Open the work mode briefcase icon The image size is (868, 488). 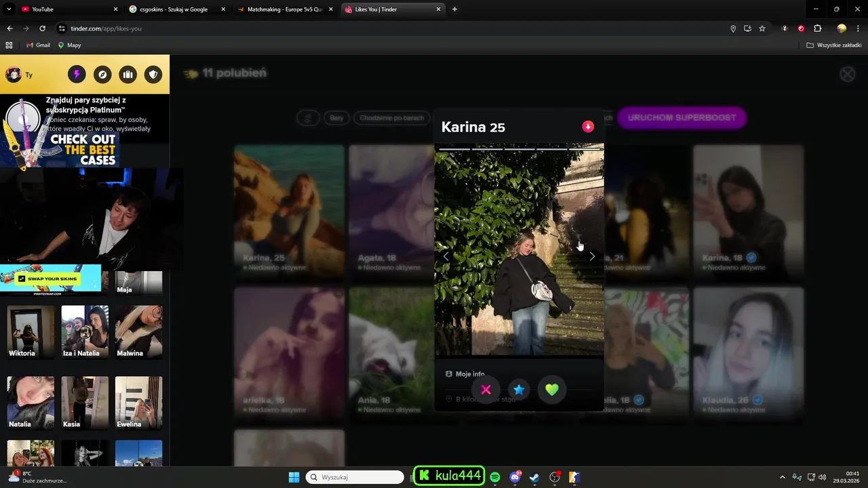[x=127, y=75]
